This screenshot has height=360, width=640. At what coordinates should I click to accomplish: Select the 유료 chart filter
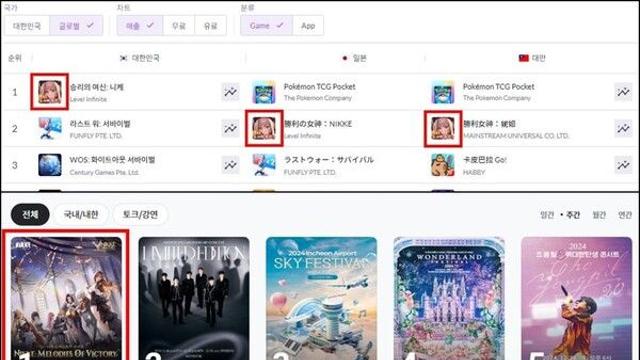(211, 26)
